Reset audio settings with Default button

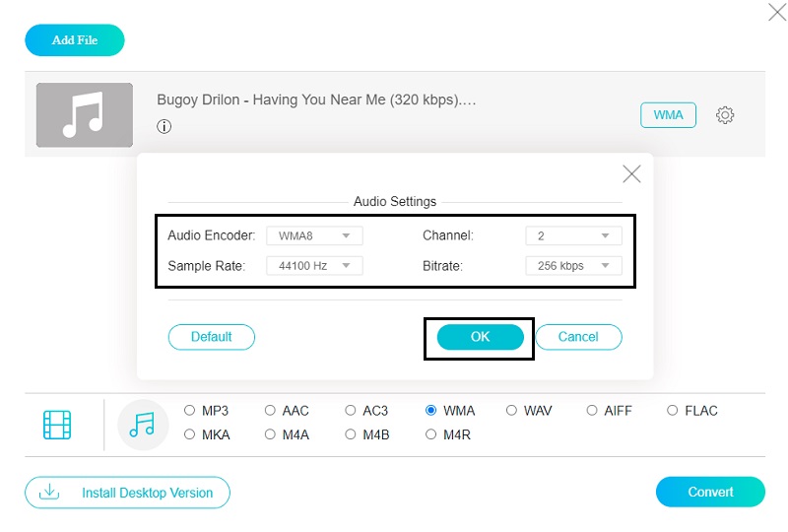211,337
